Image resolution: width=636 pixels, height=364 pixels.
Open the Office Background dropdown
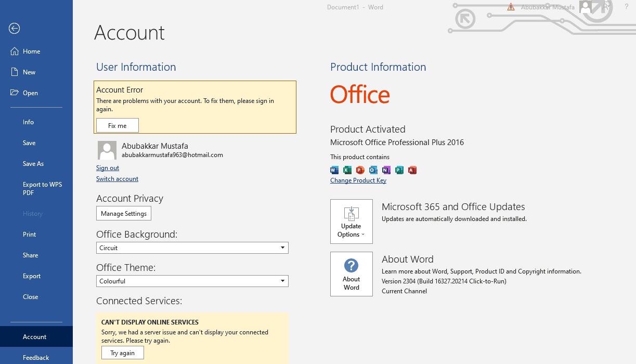coord(192,248)
